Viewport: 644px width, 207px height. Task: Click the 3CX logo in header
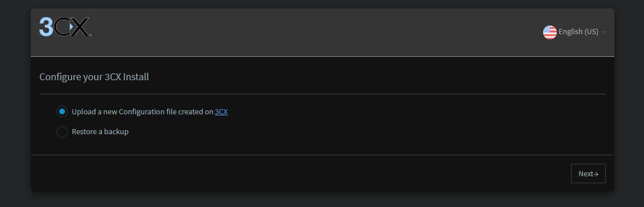point(65,27)
